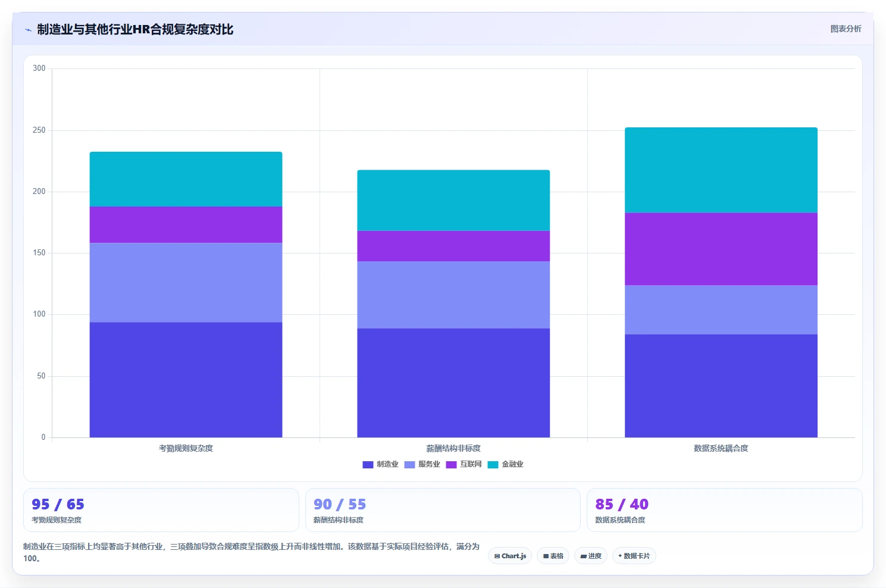Click the chart title 制造业与其他行业HR合规复杂度对比
The height and width of the screenshot is (588, 886).
click(x=135, y=29)
